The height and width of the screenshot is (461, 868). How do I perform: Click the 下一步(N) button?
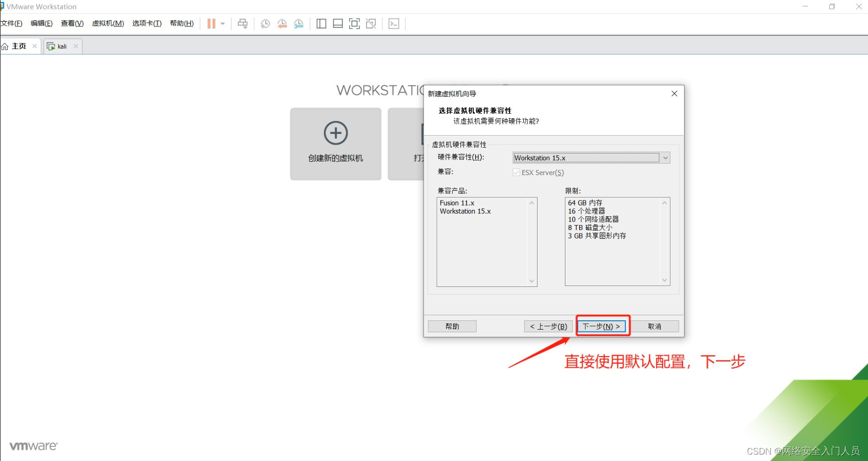tap(602, 326)
